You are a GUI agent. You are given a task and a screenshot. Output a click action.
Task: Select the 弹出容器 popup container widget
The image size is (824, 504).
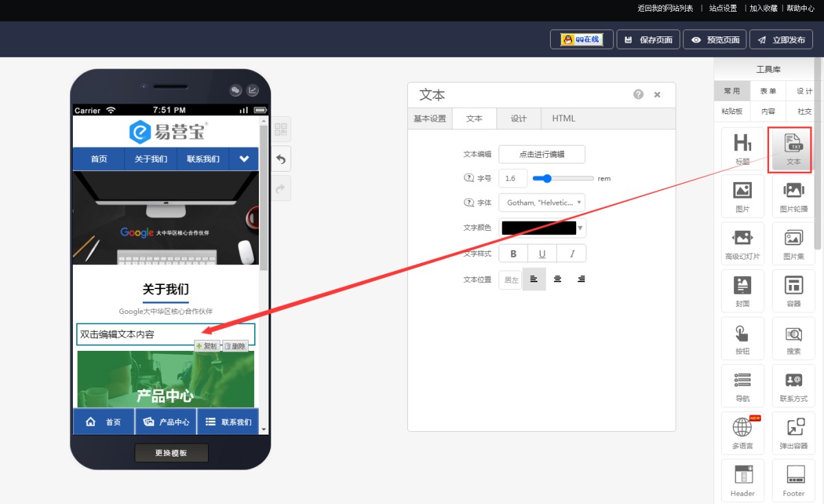click(793, 433)
